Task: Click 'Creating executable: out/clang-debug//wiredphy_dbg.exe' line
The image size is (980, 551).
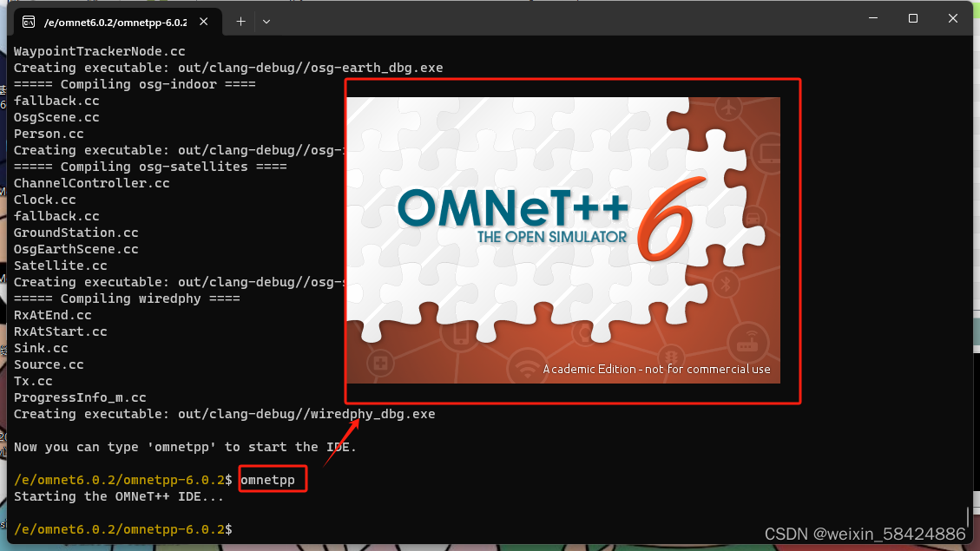Action: [224, 414]
